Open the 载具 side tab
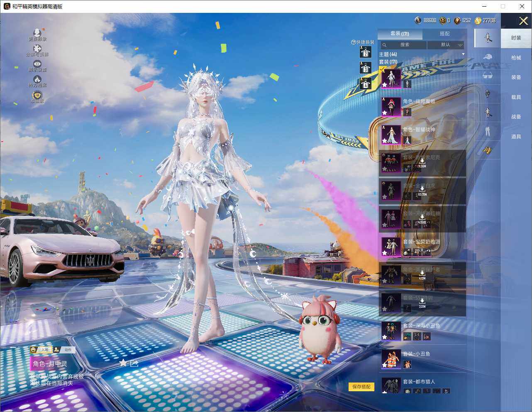This screenshot has width=532, height=412. [516, 97]
